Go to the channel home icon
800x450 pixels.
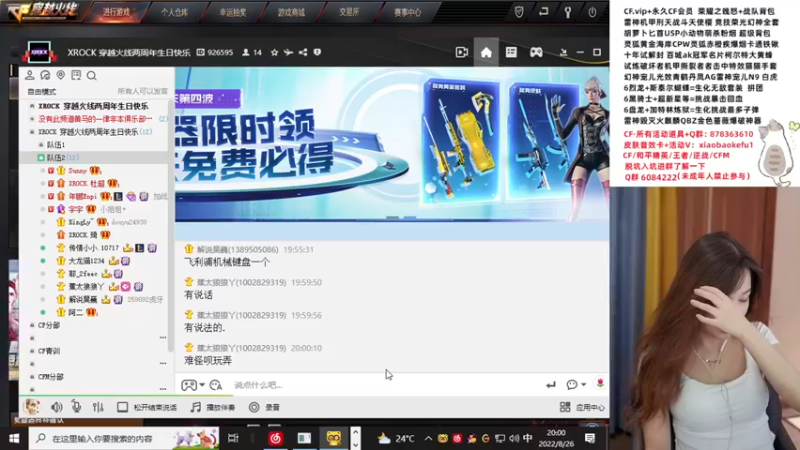[x=486, y=53]
